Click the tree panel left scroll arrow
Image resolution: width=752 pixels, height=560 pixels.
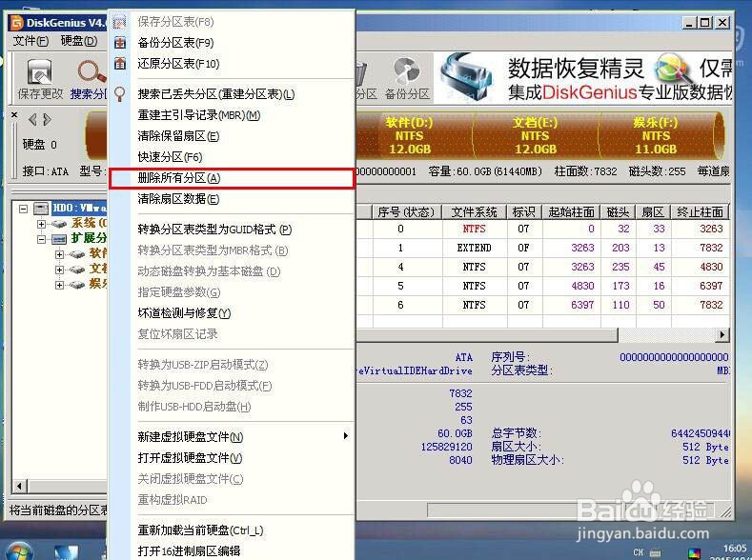coord(20,487)
